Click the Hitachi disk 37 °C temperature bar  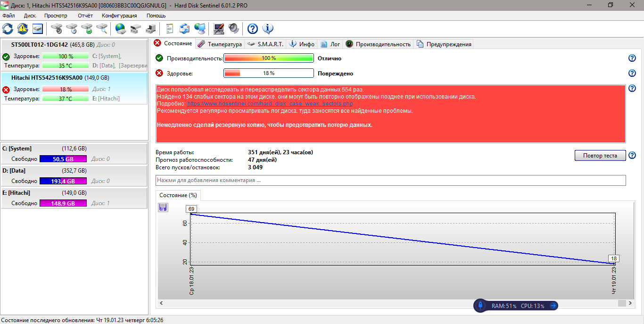tap(65, 99)
